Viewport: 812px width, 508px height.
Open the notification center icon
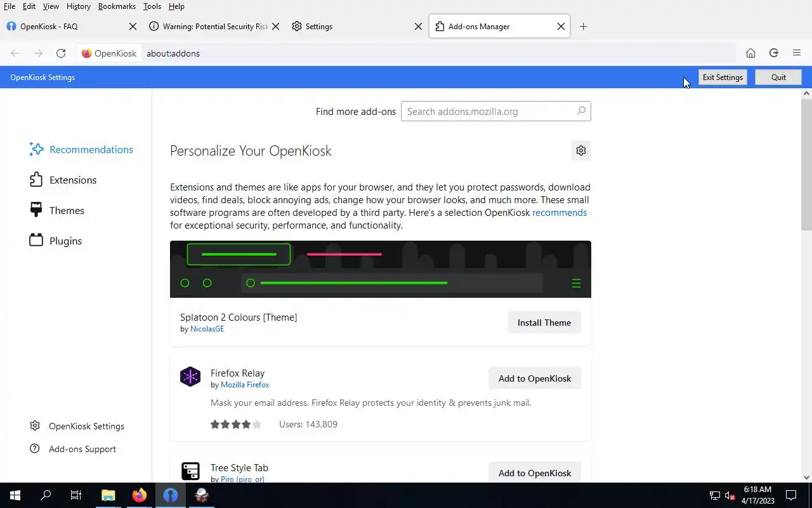click(x=791, y=495)
